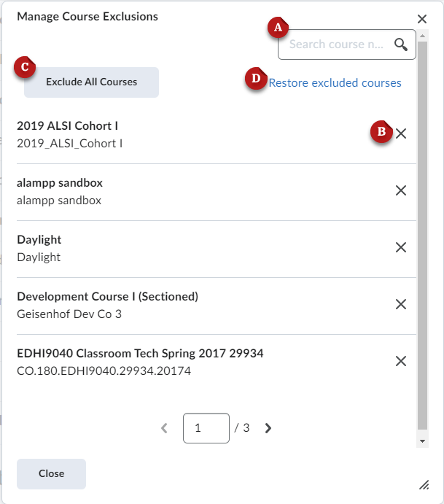Image resolution: width=444 pixels, height=504 pixels.
Task: Click the dialog resize handle in the corner
Action: point(424,484)
